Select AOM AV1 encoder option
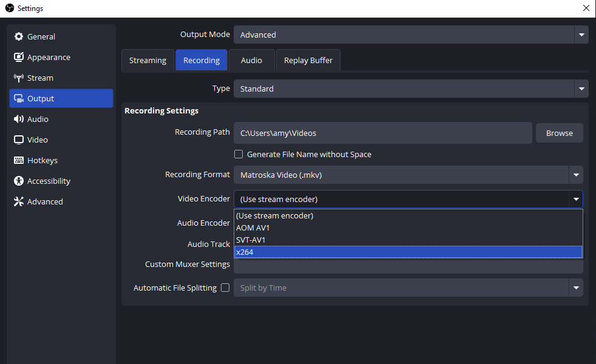 [408, 227]
